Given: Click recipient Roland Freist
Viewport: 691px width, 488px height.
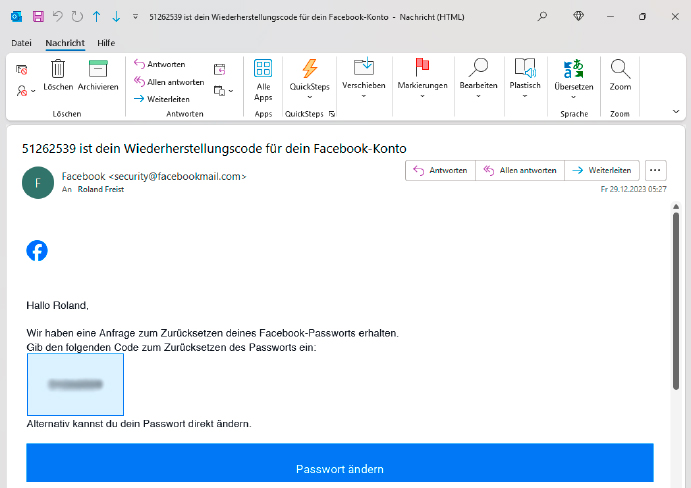Looking at the screenshot, I should coord(100,189).
